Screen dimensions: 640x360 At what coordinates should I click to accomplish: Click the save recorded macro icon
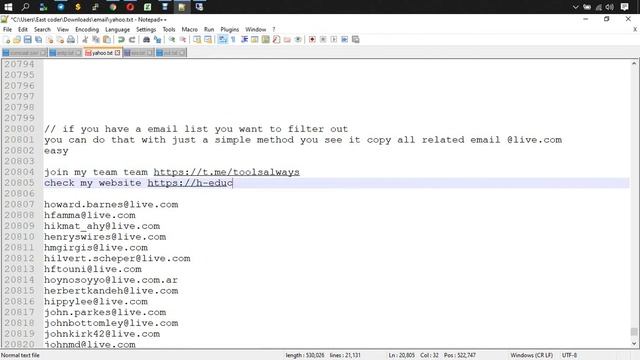click(356, 40)
